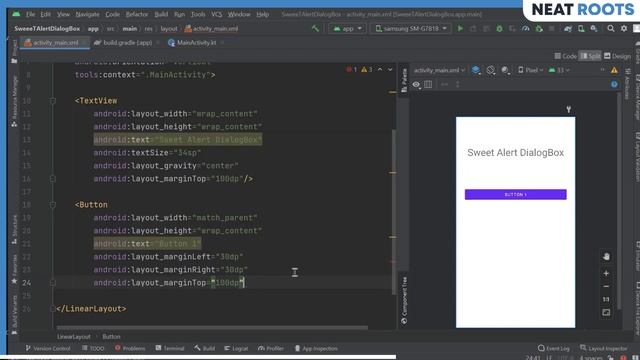Open the VCS menu
This screenshot has width=640, height=360.
point(217,14)
